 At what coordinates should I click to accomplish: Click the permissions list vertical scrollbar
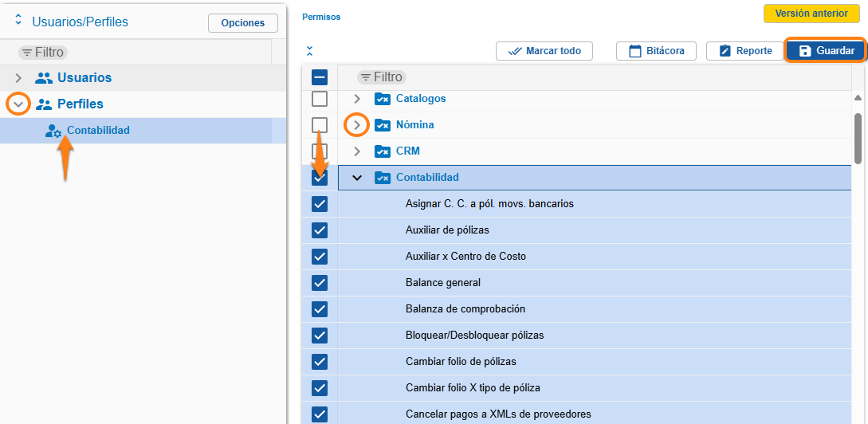pos(858,138)
